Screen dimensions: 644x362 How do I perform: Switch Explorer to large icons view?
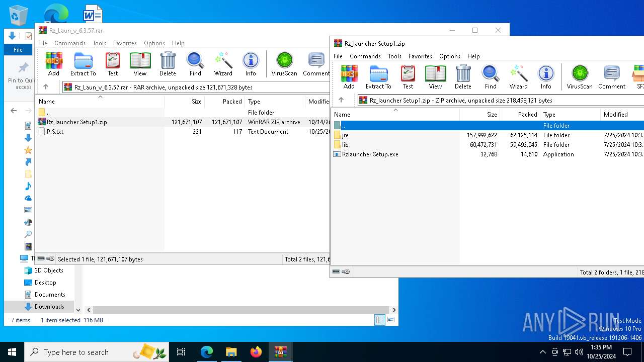(390, 320)
